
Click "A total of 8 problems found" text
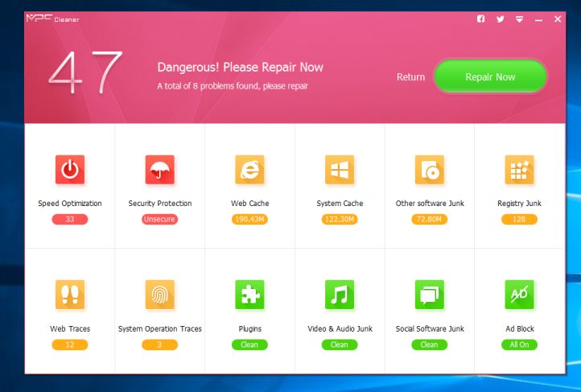[233, 86]
